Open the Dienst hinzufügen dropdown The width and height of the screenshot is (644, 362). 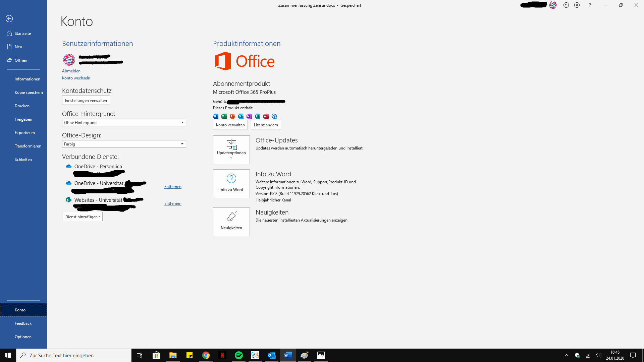(x=82, y=217)
